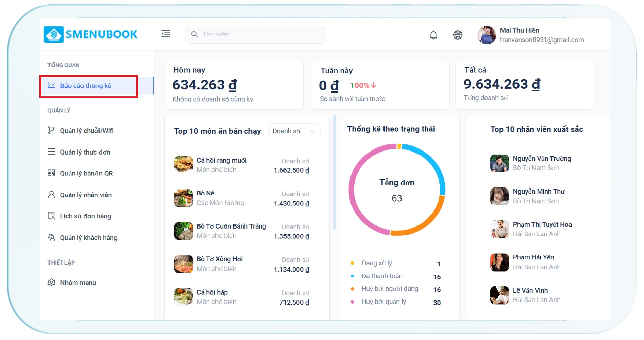644x340 pixels.
Task: Click the person icon for Quản lý nhân viên
Action: tap(51, 195)
